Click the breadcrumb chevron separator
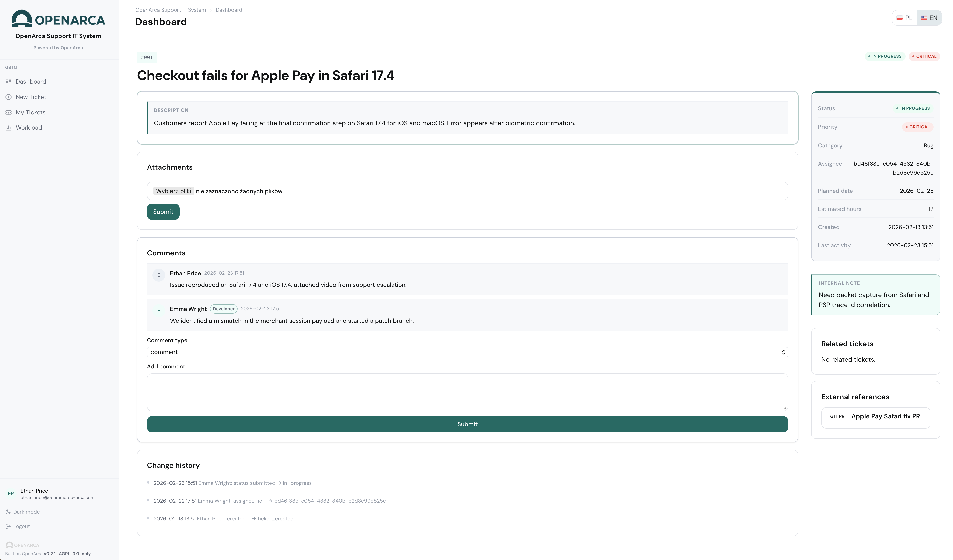This screenshot has height=560, width=953. click(x=211, y=10)
